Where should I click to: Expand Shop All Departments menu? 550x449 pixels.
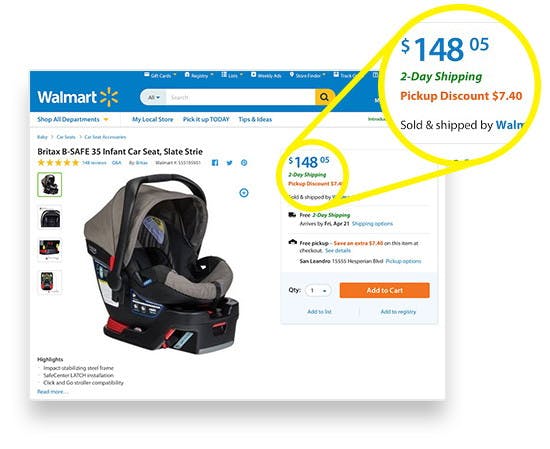73,120
